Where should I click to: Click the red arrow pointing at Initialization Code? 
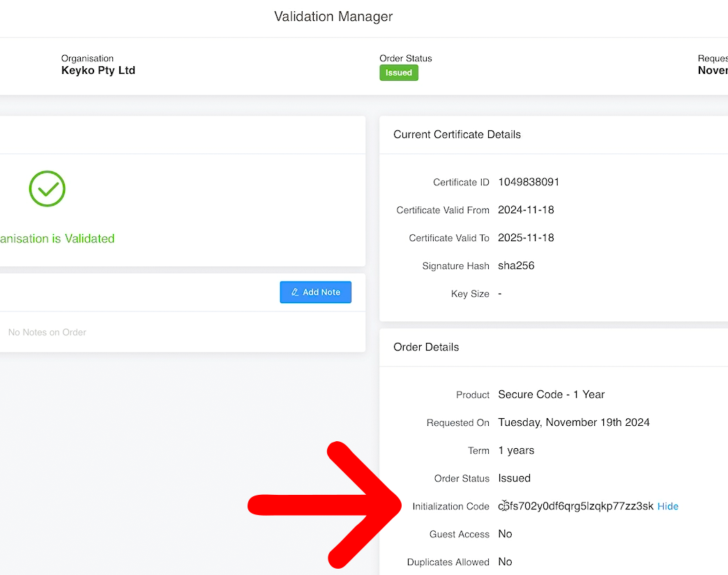[x=324, y=505]
